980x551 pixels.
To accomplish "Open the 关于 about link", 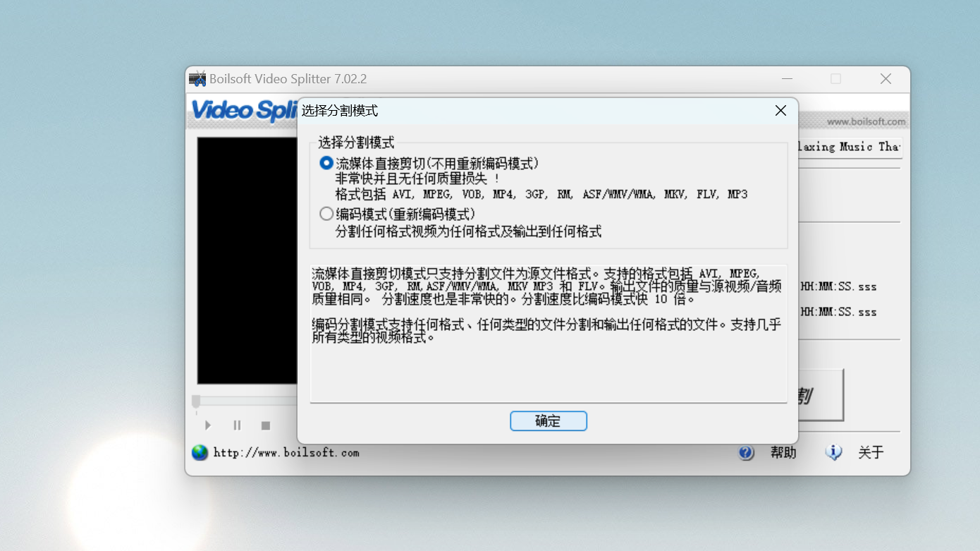I will 871,452.
